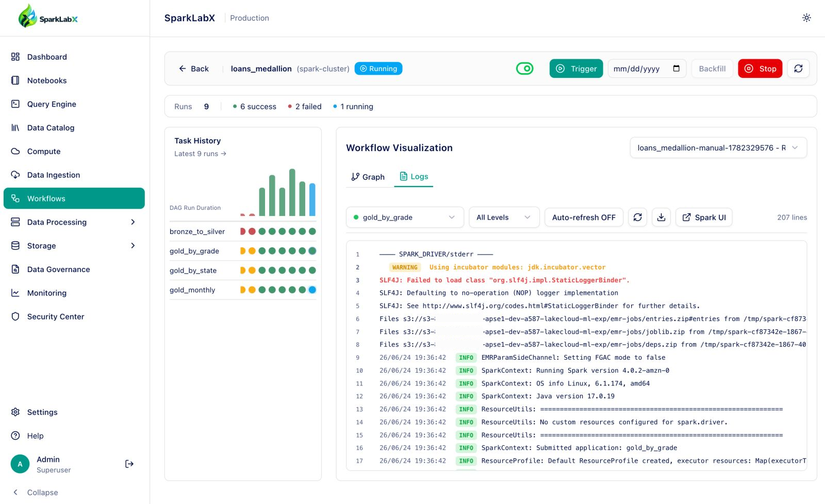825x504 pixels.
Task: Click the bronze_to_silver task name
Action: tap(197, 232)
